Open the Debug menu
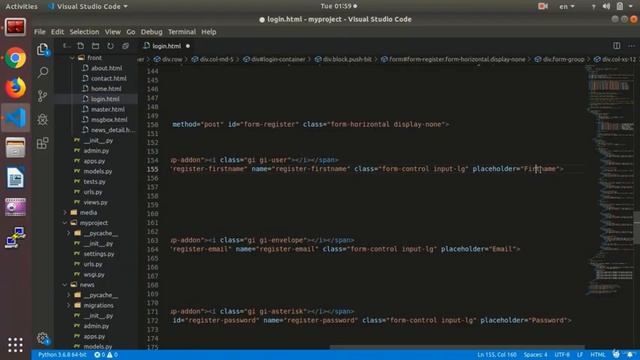640x360 pixels. (151, 32)
